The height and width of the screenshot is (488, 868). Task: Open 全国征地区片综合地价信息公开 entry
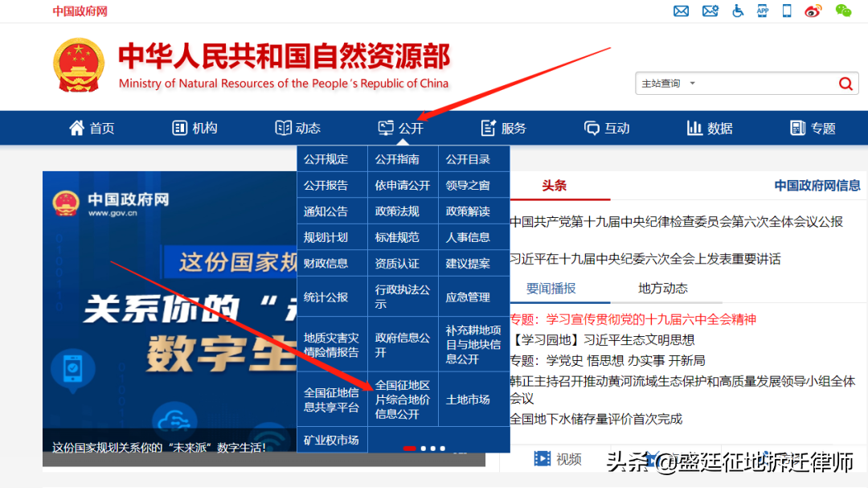coord(403,397)
